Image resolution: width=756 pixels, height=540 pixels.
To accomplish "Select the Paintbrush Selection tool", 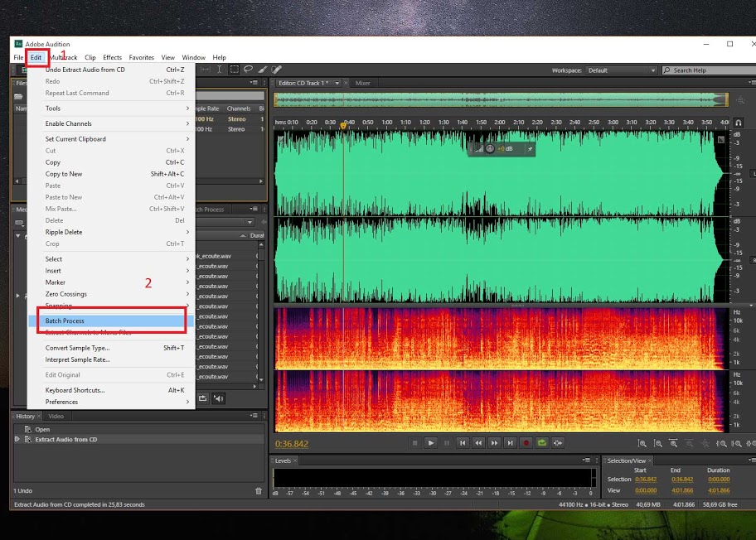I will [x=263, y=70].
